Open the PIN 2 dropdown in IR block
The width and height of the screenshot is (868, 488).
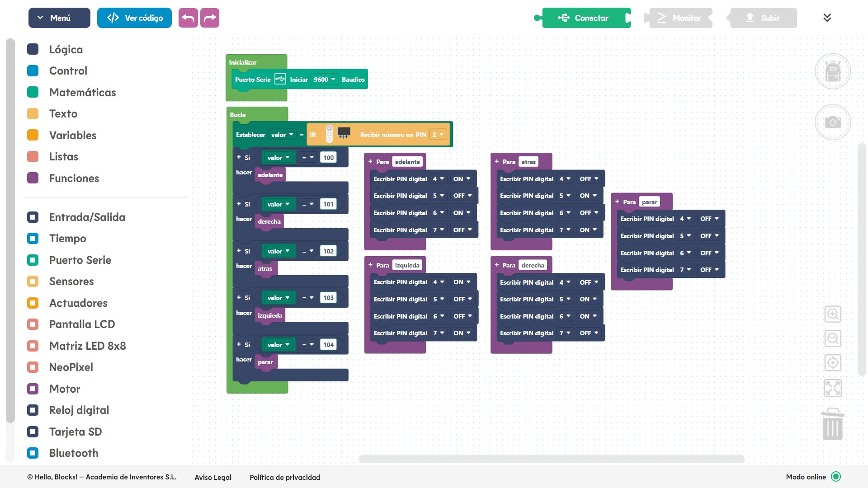438,135
